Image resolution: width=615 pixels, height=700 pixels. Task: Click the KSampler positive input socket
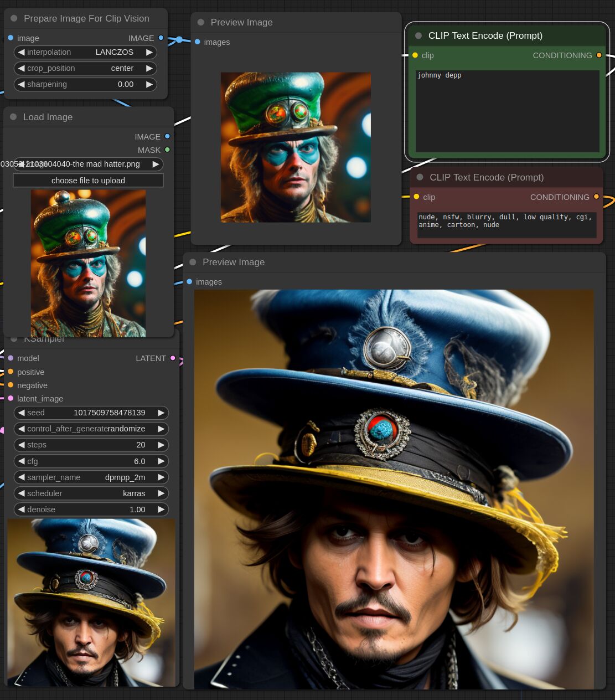(x=11, y=372)
